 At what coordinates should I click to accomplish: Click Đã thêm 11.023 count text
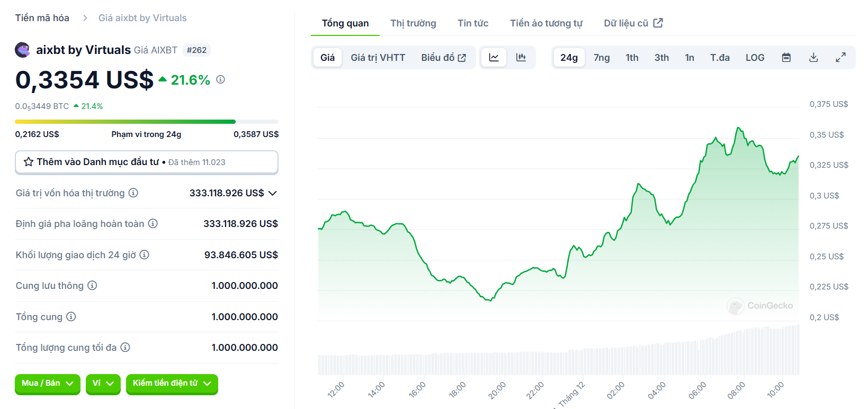pos(196,162)
